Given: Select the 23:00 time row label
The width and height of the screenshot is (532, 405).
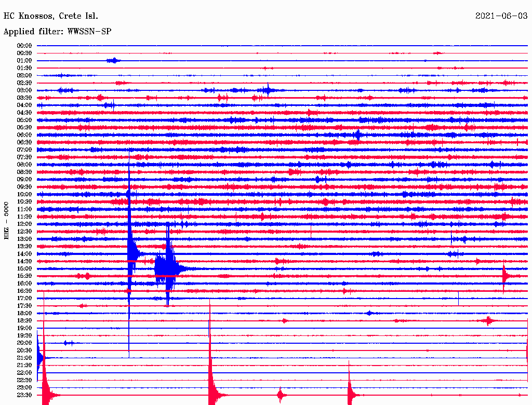Looking at the screenshot, I should point(24,387).
